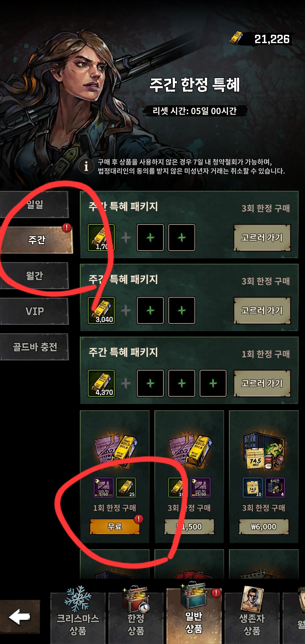Tap the back arrow icon

click(20, 617)
